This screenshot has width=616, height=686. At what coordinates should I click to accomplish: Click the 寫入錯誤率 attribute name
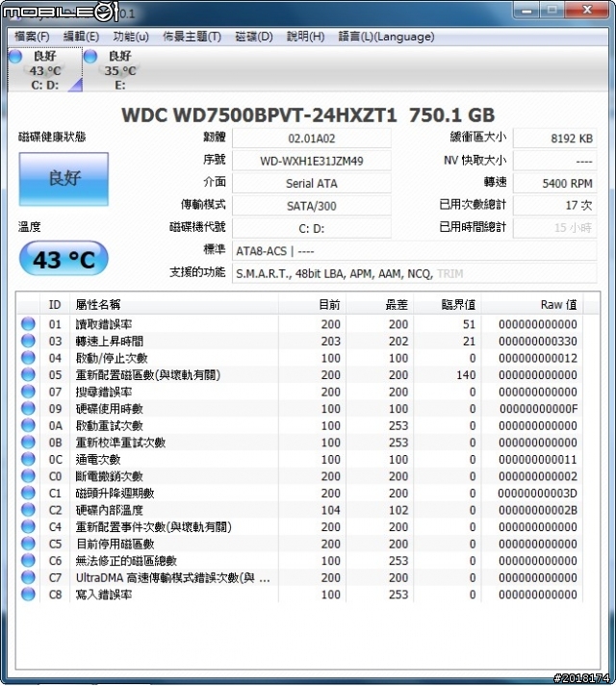tap(104, 595)
